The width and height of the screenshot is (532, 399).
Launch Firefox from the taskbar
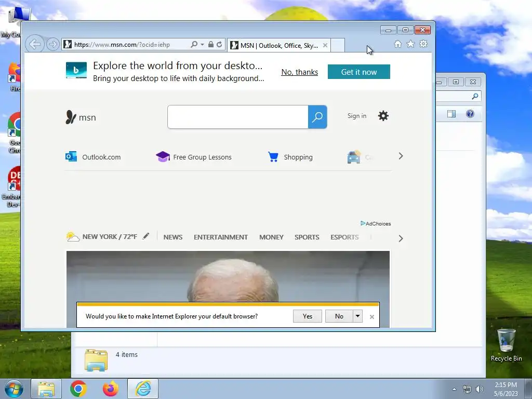coord(111,389)
